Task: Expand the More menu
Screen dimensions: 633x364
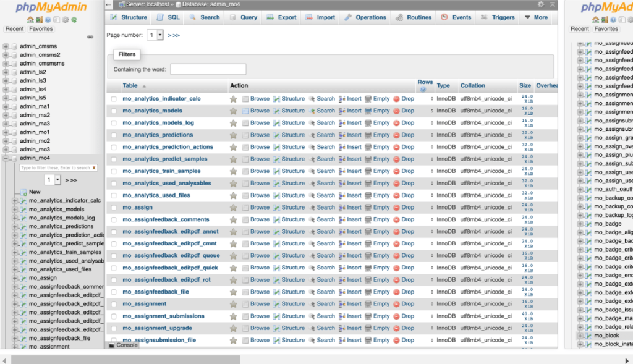Action: pyautogui.click(x=538, y=17)
